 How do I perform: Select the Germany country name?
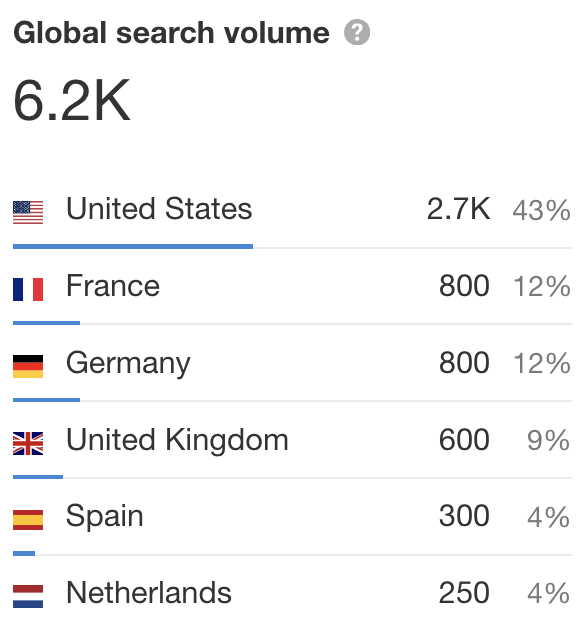pyautogui.click(x=128, y=364)
